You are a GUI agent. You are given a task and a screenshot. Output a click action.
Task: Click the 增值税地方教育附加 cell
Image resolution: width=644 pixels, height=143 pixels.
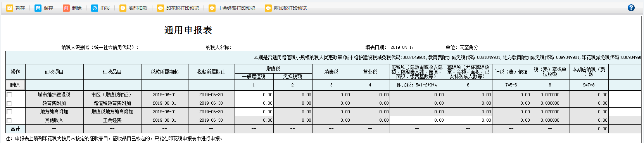pos(112,112)
